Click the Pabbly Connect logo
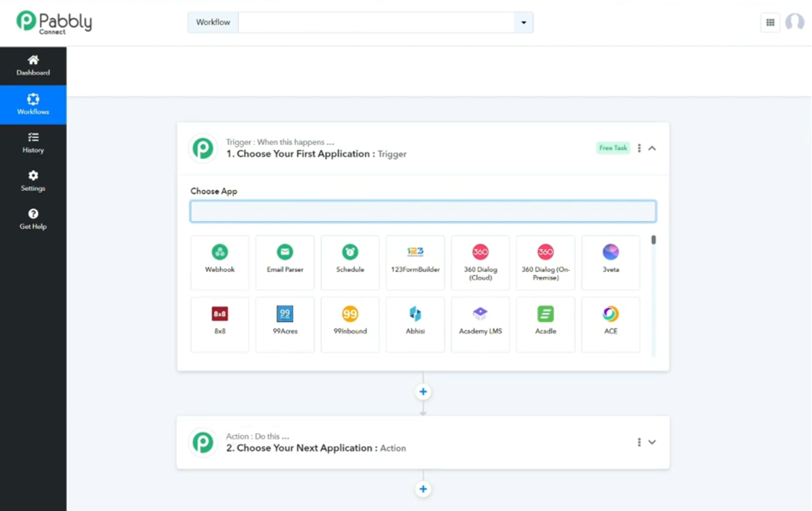Image resolution: width=812 pixels, height=511 pixels. [54, 22]
